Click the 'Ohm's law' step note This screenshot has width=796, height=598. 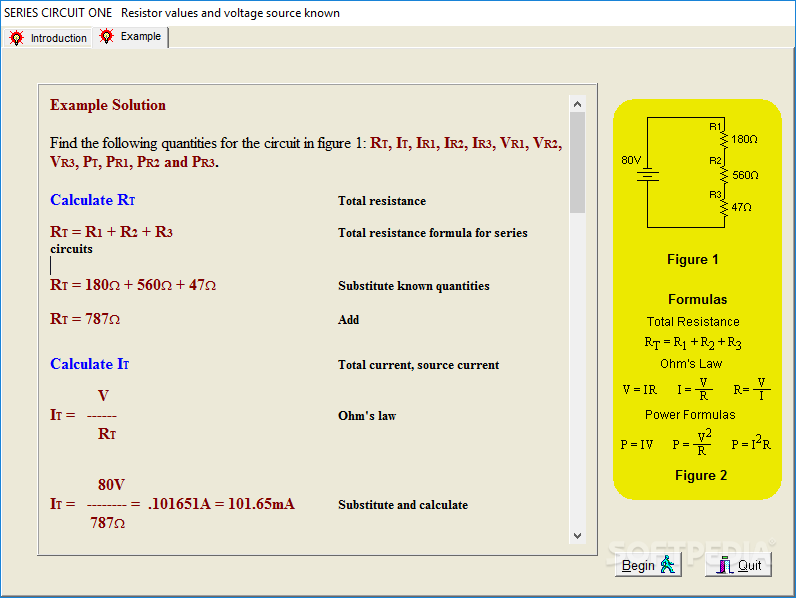367,416
